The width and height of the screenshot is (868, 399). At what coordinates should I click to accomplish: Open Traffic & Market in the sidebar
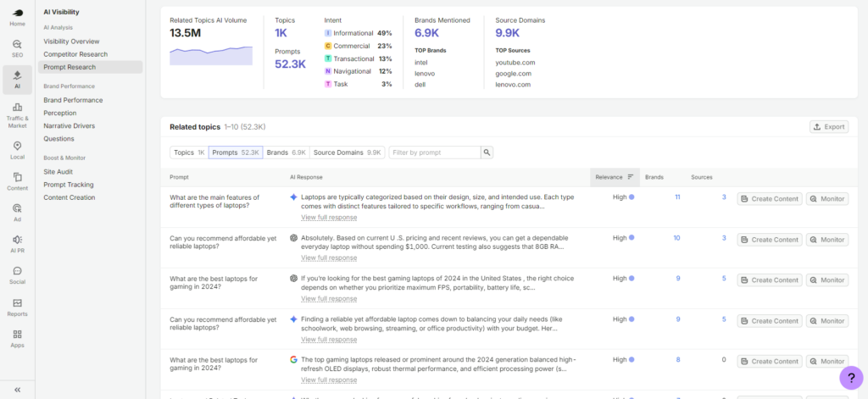[x=17, y=115]
